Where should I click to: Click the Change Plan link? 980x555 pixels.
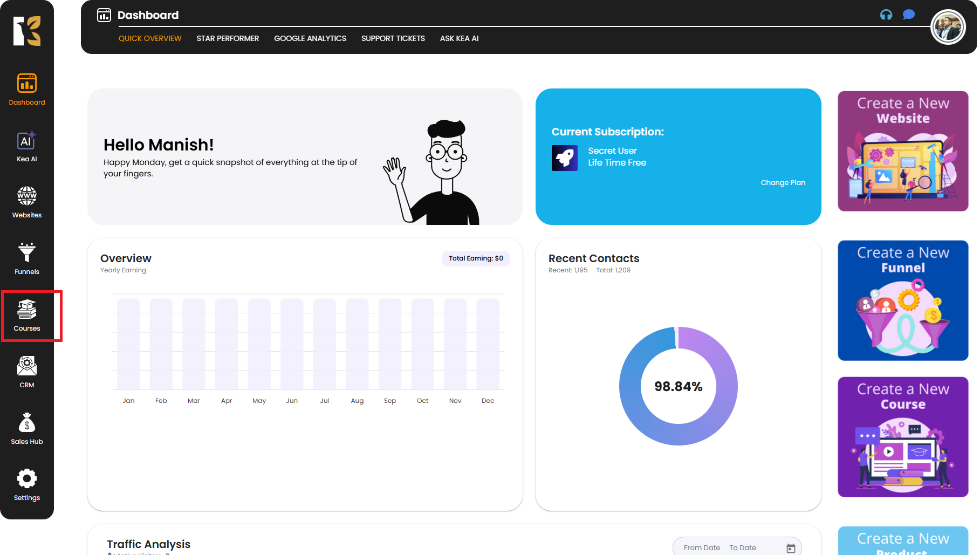783,183
